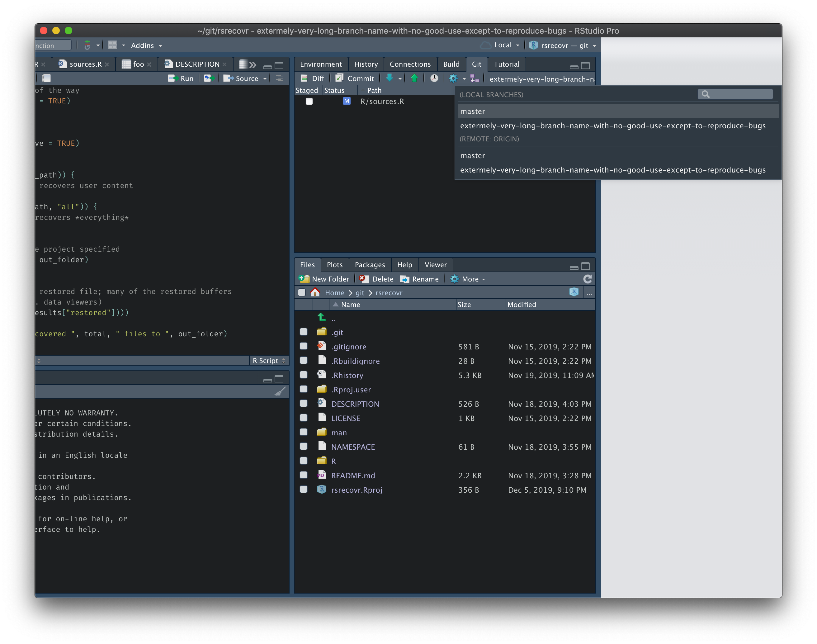Push commits using the green up-arrow icon
Image resolution: width=817 pixels, height=644 pixels.
(414, 78)
